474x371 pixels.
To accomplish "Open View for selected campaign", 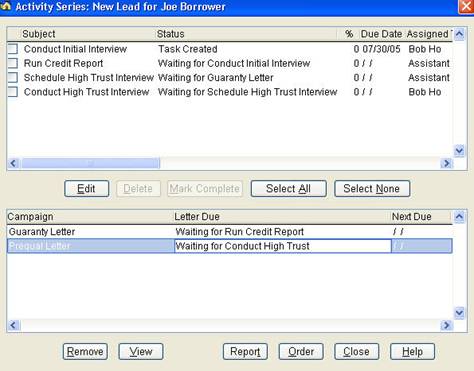I will coord(141,352).
